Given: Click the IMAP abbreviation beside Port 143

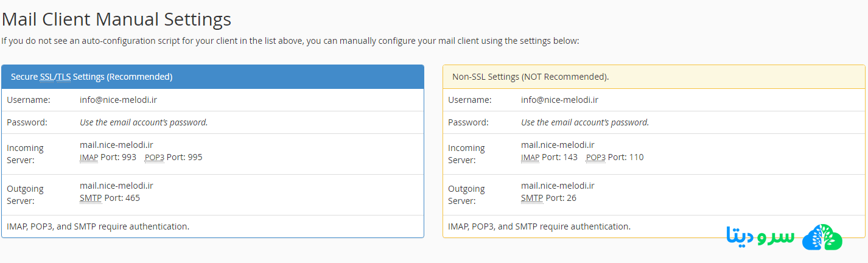Looking at the screenshot, I should [530, 157].
